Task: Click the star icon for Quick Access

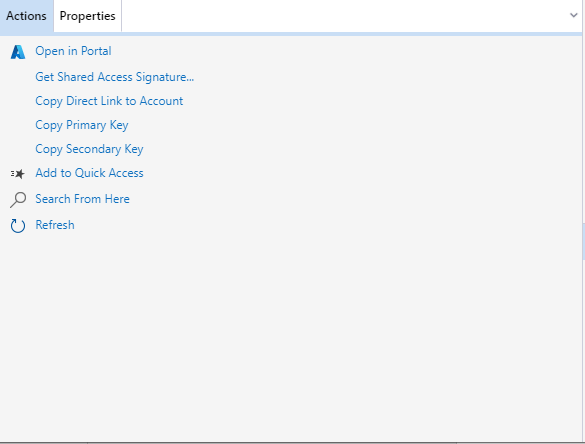Action: (x=18, y=173)
